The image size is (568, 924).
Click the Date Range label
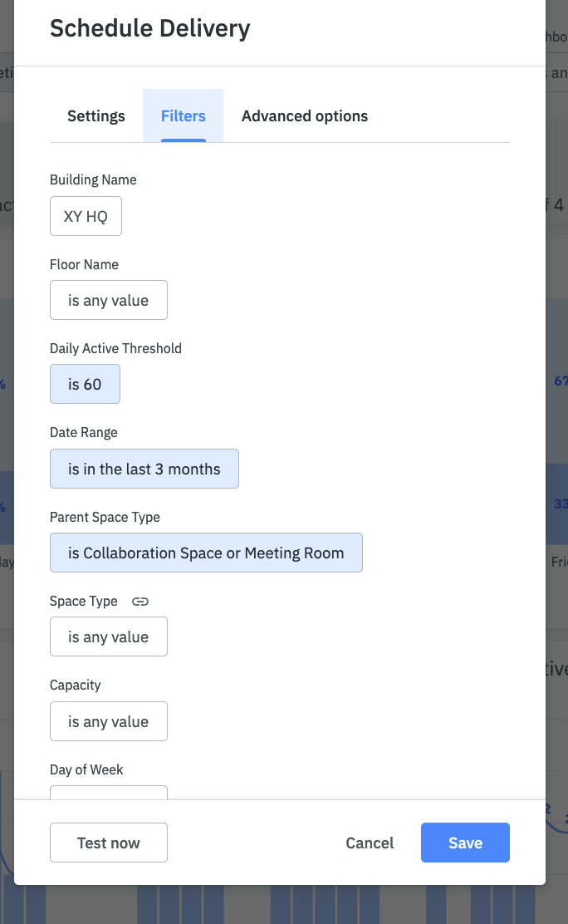click(84, 433)
